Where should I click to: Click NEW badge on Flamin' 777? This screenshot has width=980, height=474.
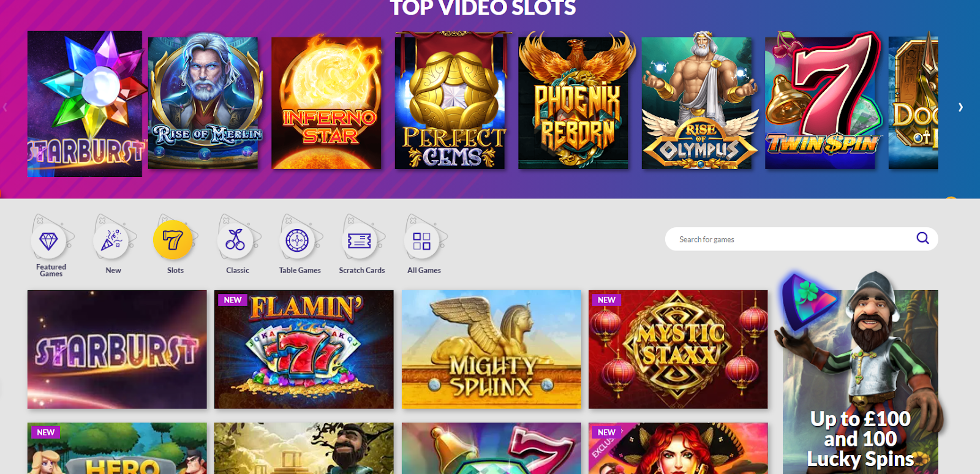click(232, 300)
